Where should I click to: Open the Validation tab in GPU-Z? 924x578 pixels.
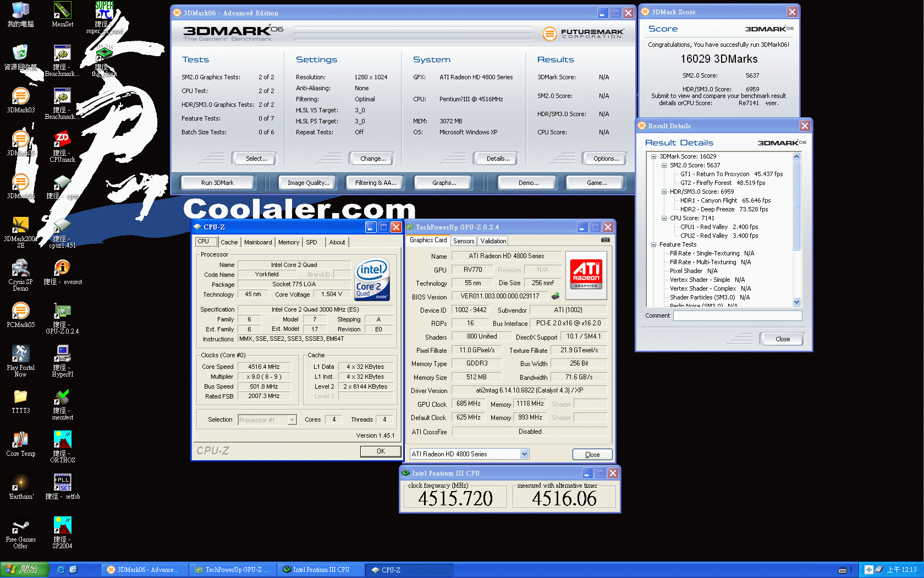click(493, 241)
